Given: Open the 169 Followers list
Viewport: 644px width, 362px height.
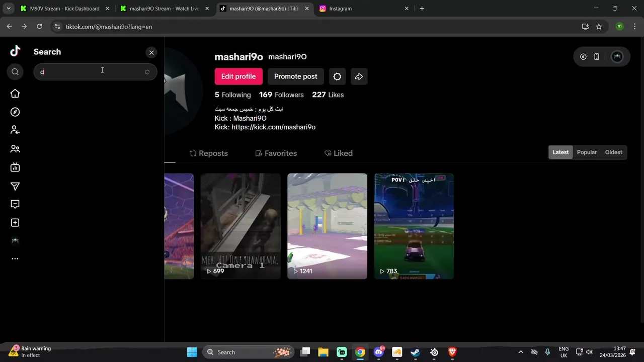Looking at the screenshot, I should pos(281,95).
